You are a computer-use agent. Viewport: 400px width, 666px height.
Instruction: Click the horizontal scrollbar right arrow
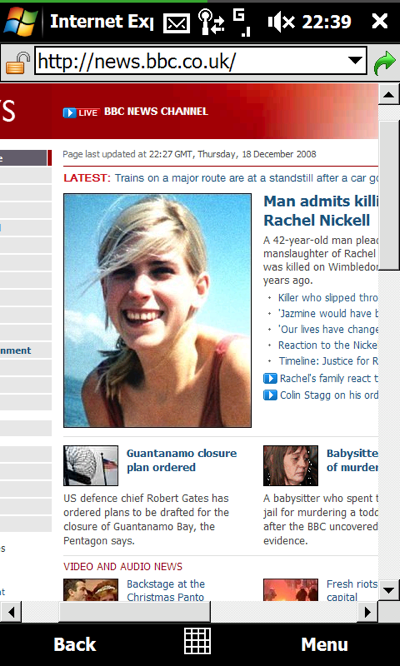[367, 612]
